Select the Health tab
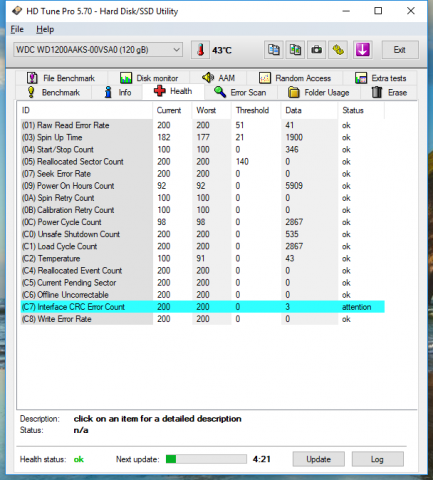433x480 pixels. click(x=173, y=91)
